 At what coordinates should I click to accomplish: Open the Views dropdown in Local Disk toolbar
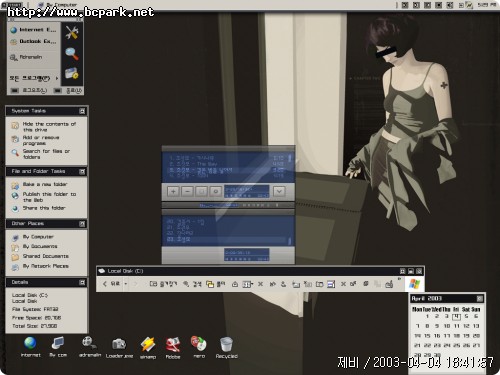(x=247, y=284)
